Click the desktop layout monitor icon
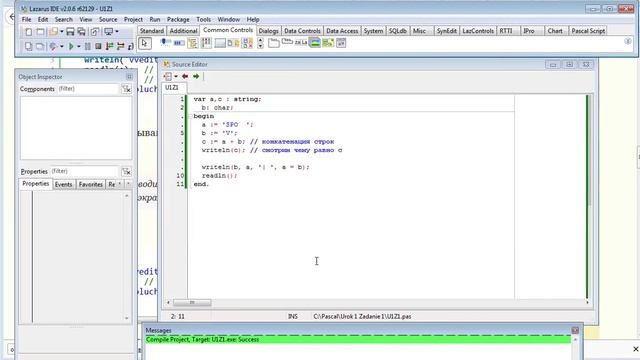Viewport: 640px width, 360px height. [109, 31]
